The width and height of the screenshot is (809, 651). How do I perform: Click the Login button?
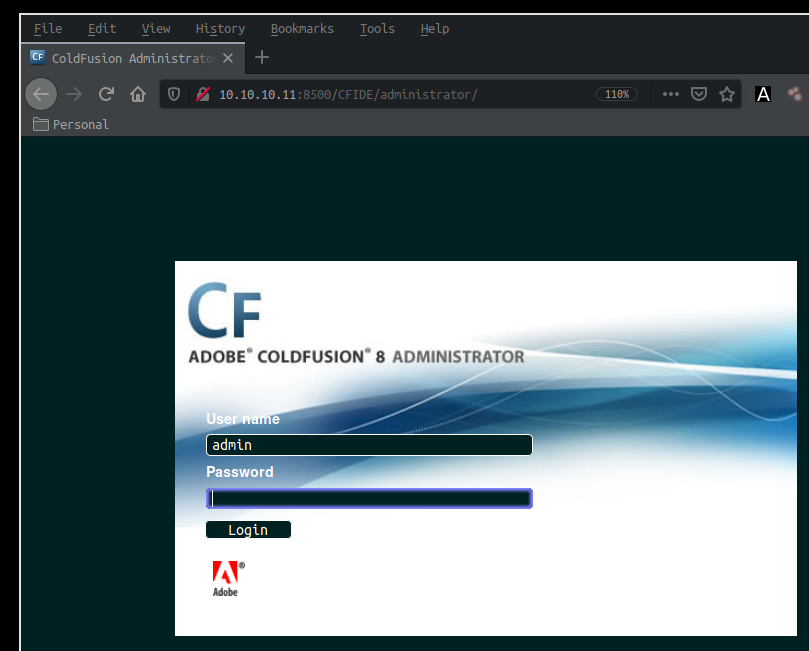pyautogui.click(x=248, y=530)
